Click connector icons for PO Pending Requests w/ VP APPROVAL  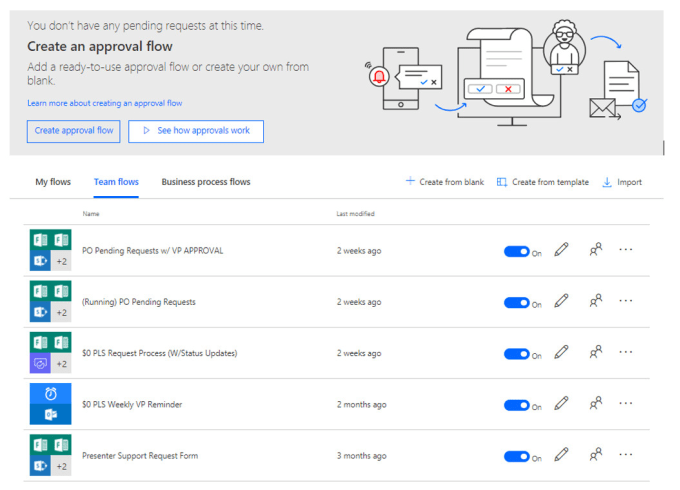[x=50, y=250]
